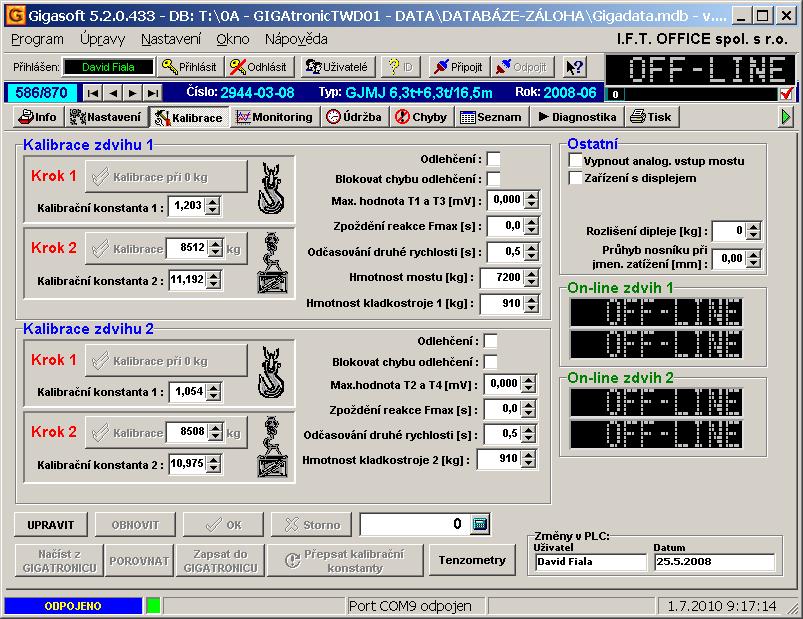
Task: Open the Uživatelé users dialog
Action: coord(337,67)
